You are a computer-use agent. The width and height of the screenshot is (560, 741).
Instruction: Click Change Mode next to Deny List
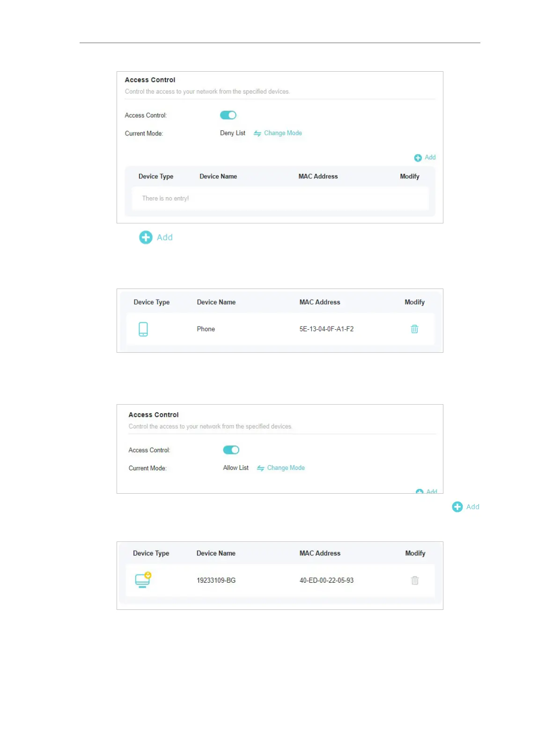pyautogui.click(x=283, y=133)
